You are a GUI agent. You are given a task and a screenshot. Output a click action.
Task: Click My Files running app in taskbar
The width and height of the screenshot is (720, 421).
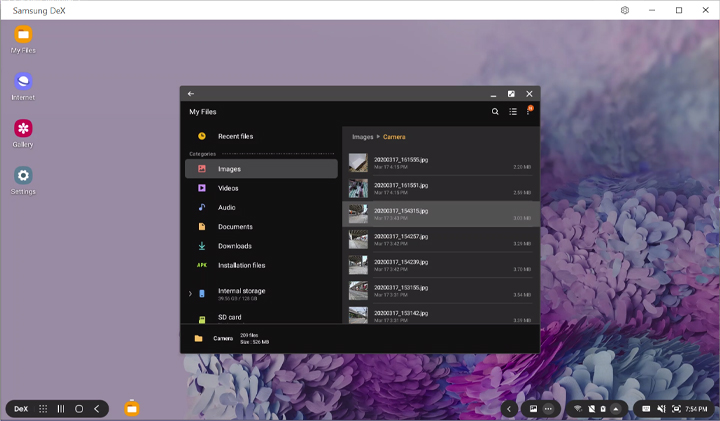click(x=132, y=408)
